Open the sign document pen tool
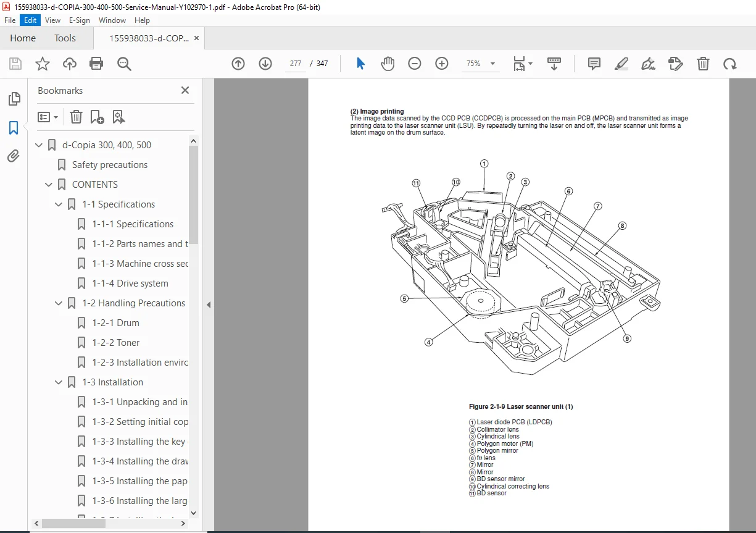 (648, 64)
